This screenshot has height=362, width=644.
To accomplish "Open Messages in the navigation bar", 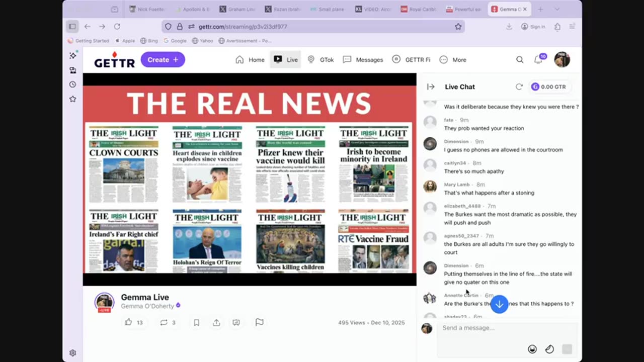I will 363,59.
